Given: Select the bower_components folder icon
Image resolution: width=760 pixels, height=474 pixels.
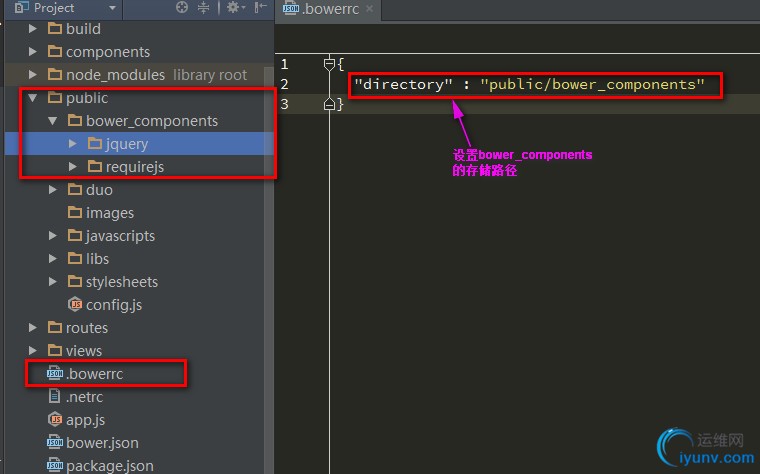Looking at the screenshot, I should (x=75, y=120).
